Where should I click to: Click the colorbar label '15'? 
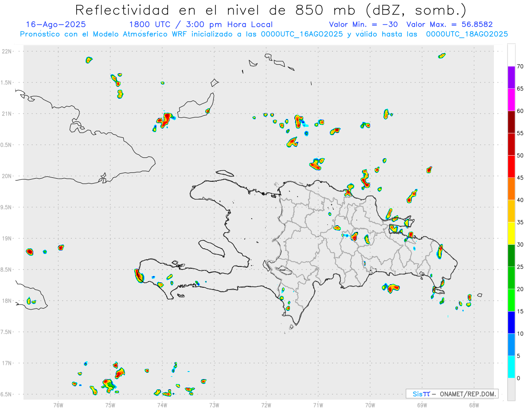tap(520, 311)
